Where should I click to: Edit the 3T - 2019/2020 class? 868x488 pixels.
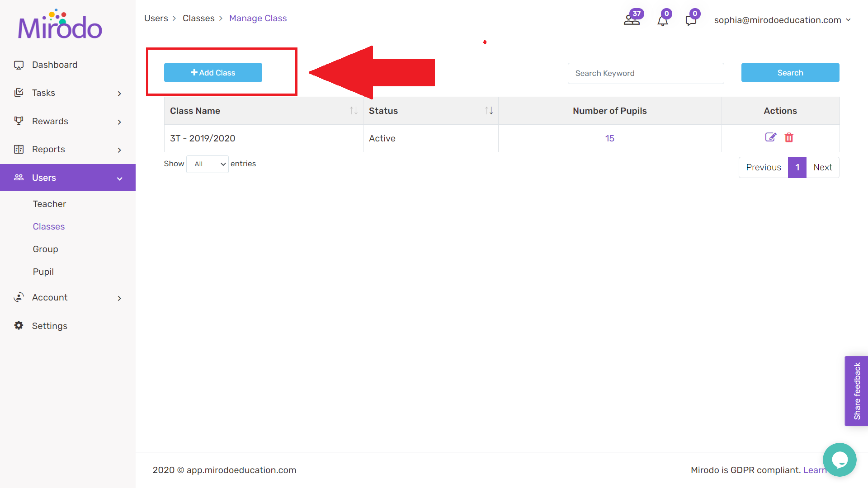[x=771, y=137]
